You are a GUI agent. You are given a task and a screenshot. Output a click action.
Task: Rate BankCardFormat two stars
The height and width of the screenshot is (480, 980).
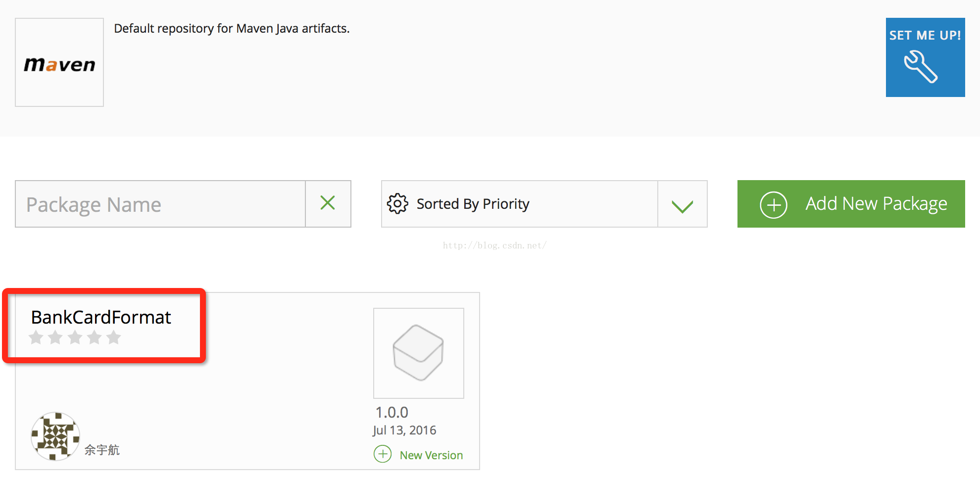(55, 337)
